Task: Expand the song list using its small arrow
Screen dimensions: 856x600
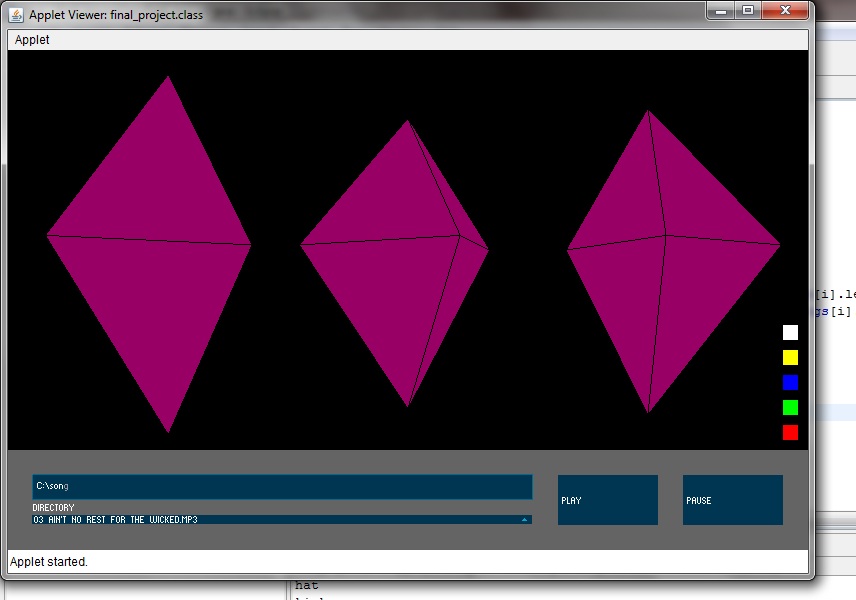Action: click(x=524, y=520)
